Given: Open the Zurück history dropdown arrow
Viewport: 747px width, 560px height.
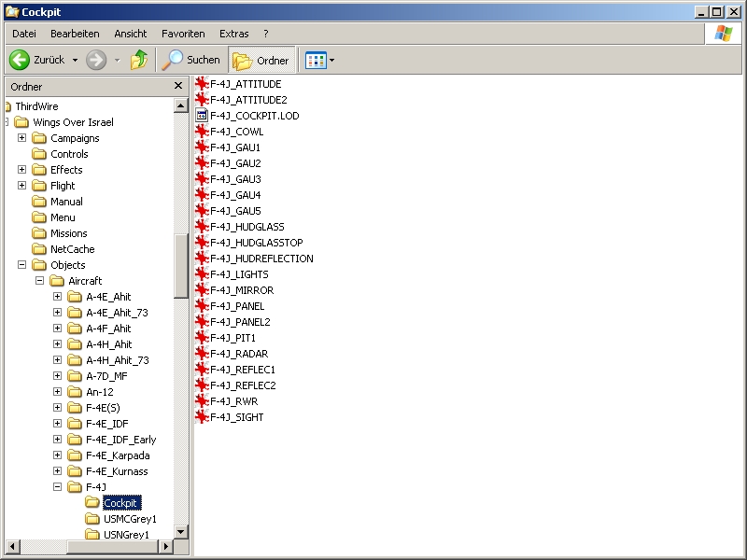Looking at the screenshot, I should pyautogui.click(x=75, y=61).
